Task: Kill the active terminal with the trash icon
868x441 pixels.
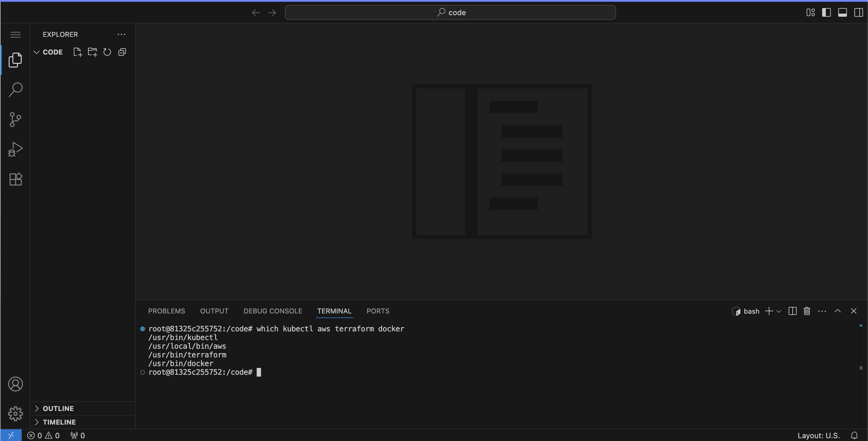Action: [x=807, y=311]
